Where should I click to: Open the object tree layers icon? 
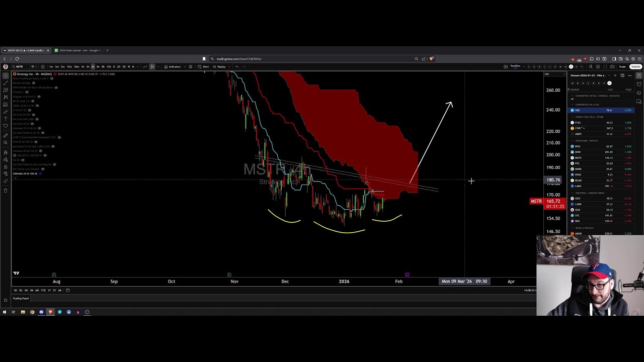pos(639,93)
